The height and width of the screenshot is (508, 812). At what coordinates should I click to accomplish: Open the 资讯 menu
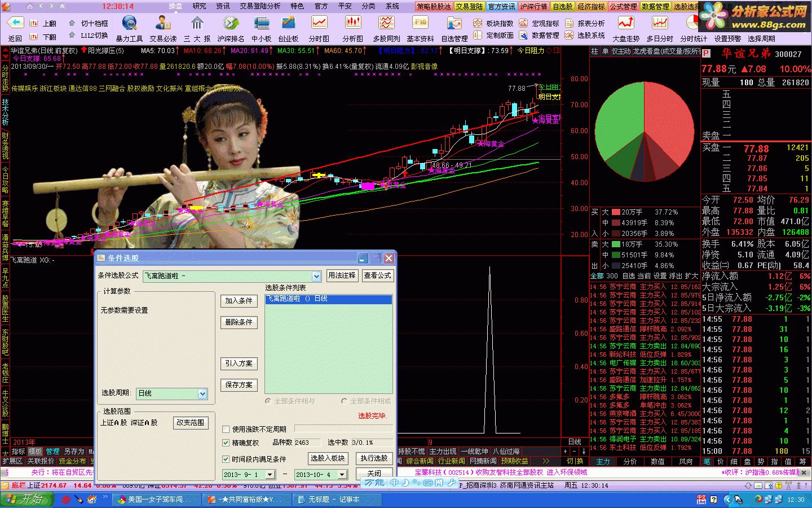pyautogui.click(x=223, y=6)
